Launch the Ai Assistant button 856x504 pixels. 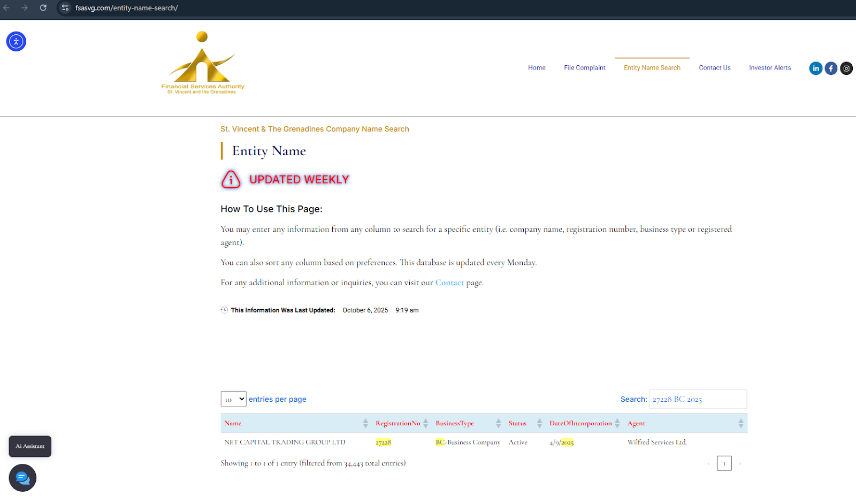[x=30, y=446]
